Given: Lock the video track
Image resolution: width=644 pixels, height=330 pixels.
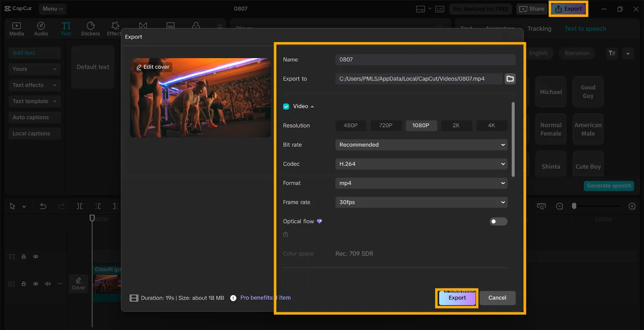Looking at the screenshot, I should click(24, 284).
